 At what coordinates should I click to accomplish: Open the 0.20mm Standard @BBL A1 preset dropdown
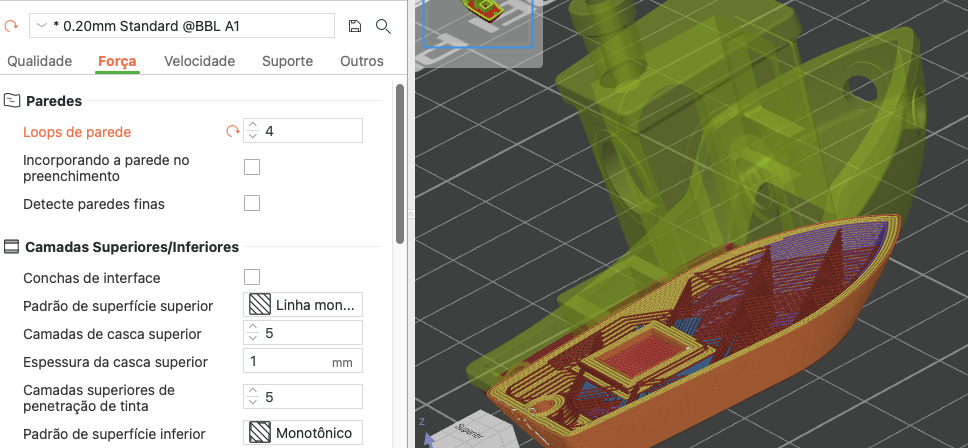182,26
